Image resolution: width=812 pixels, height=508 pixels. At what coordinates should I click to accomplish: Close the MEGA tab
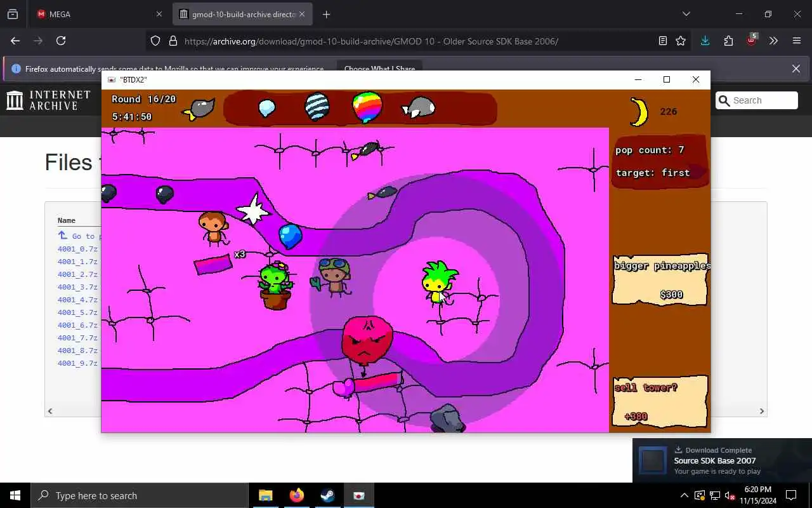point(159,14)
